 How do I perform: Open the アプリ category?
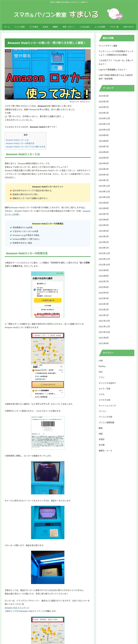pyautogui.click(x=101, y=377)
